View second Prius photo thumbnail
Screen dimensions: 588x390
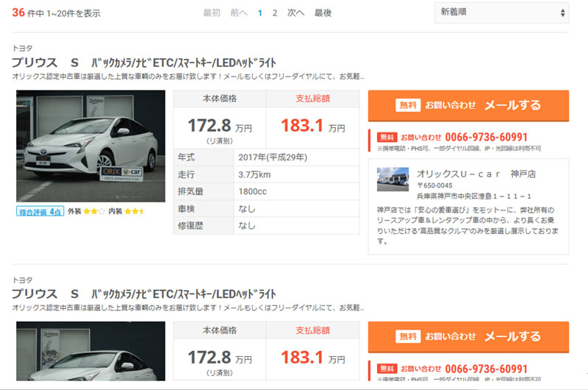pos(90,351)
